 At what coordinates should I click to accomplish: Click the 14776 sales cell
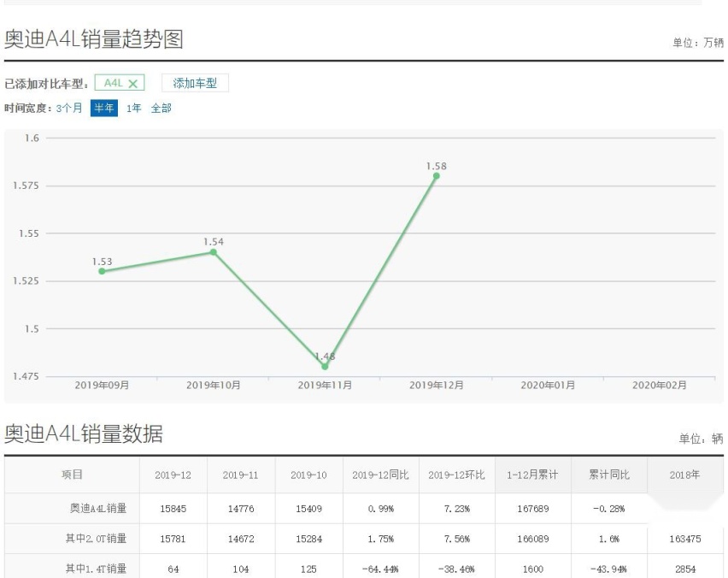[x=241, y=509]
